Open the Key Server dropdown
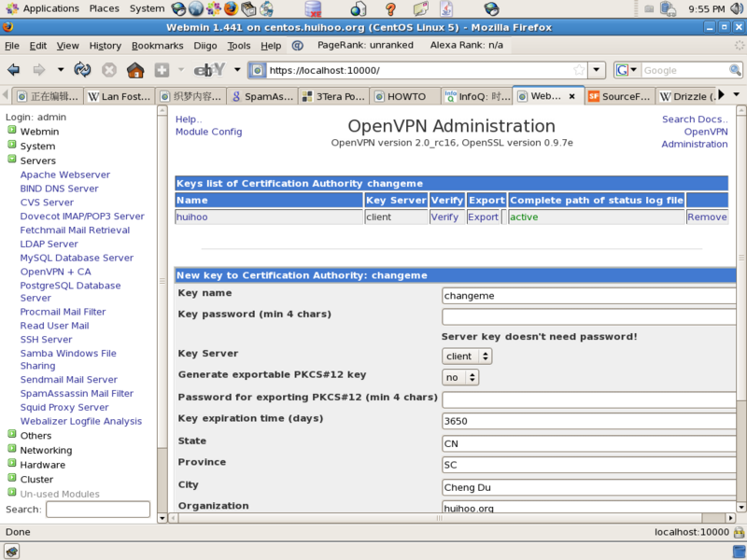747x560 pixels. click(465, 356)
